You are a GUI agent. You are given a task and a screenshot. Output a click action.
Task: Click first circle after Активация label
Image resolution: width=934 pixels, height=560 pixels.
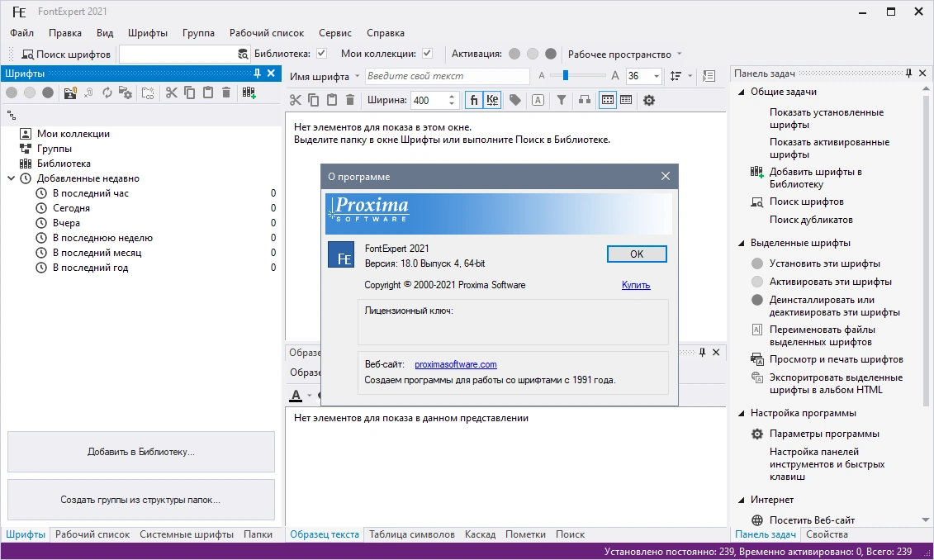[x=514, y=54]
